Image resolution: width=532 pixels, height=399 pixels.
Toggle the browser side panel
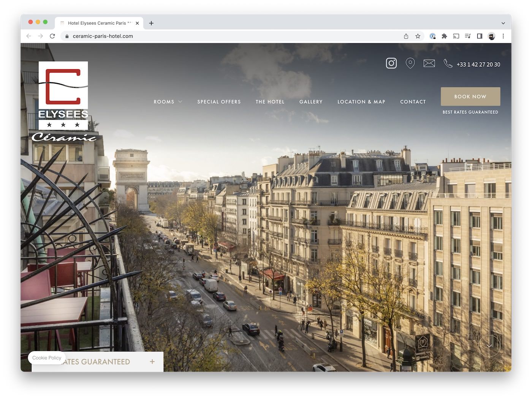[480, 36]
